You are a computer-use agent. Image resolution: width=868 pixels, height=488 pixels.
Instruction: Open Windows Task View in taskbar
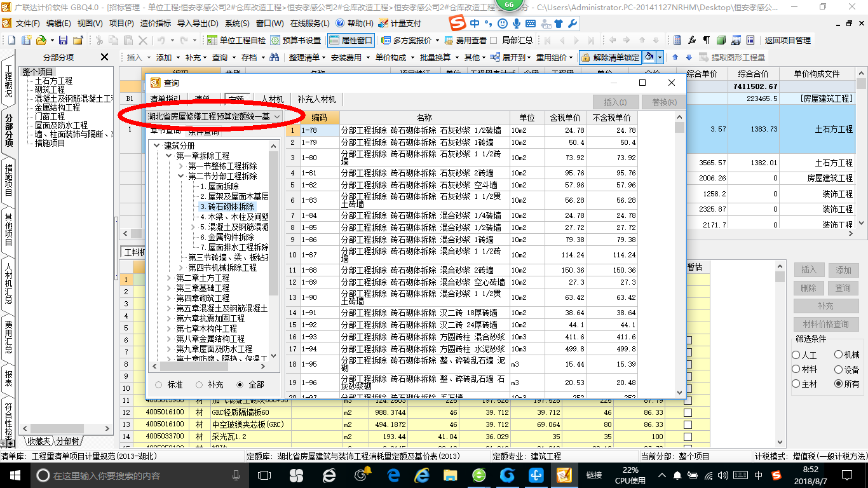click(x=264, y=475)
